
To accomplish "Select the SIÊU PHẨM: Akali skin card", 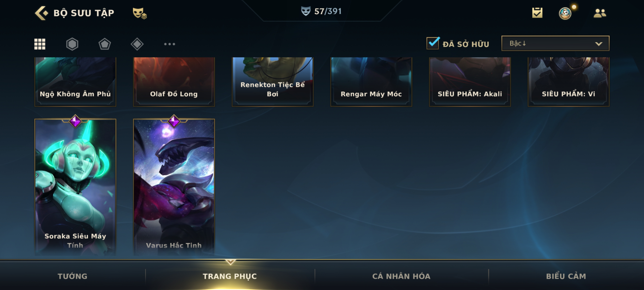I will 470,82.
